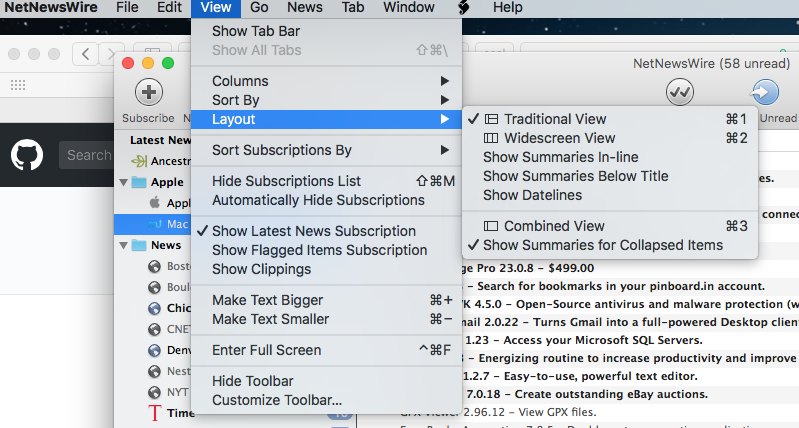
Task: Open the News menu
Action: 305,8
